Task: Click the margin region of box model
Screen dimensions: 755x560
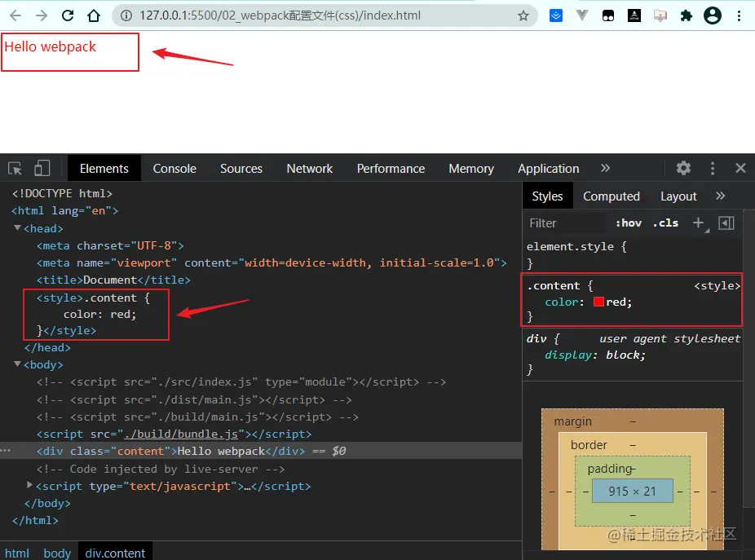Action: [x=572, y=421]
